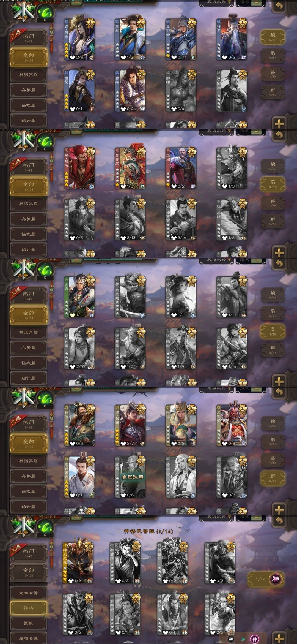Open the 龙血玄黄 category
Image resolution: width=297 pixels, height=644 pixels.
[x=28, y=593]
